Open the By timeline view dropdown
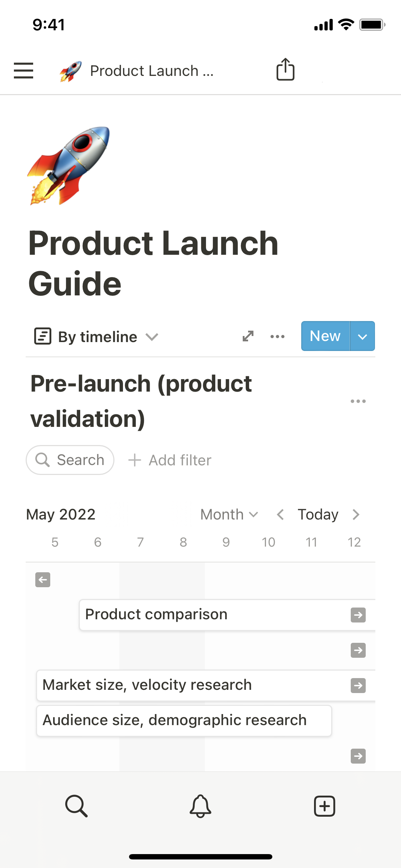Screen dimensions: 401x868 (x=96, y=337)
